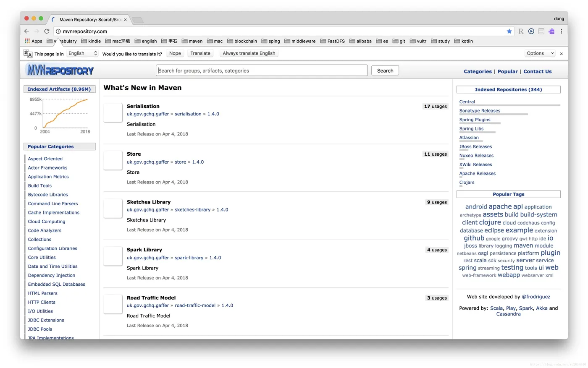Select the testing popular tag
This screenshot has height=368, width=588.
512,267
